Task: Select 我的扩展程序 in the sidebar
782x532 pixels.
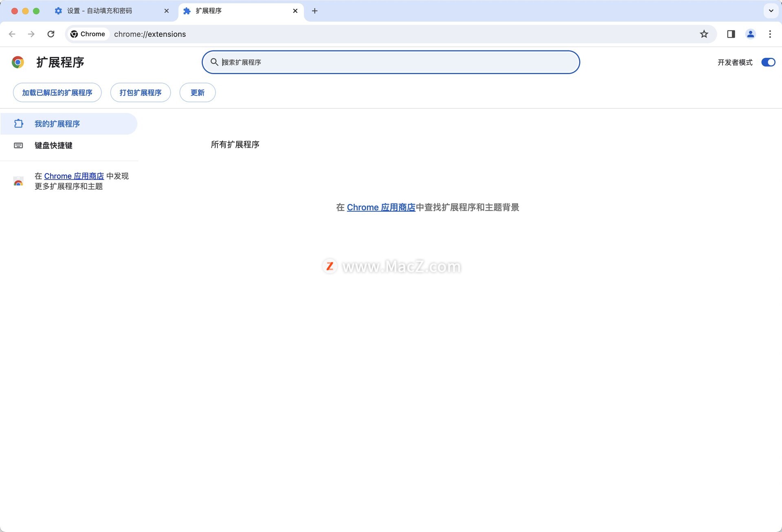Action: point(69,124)
